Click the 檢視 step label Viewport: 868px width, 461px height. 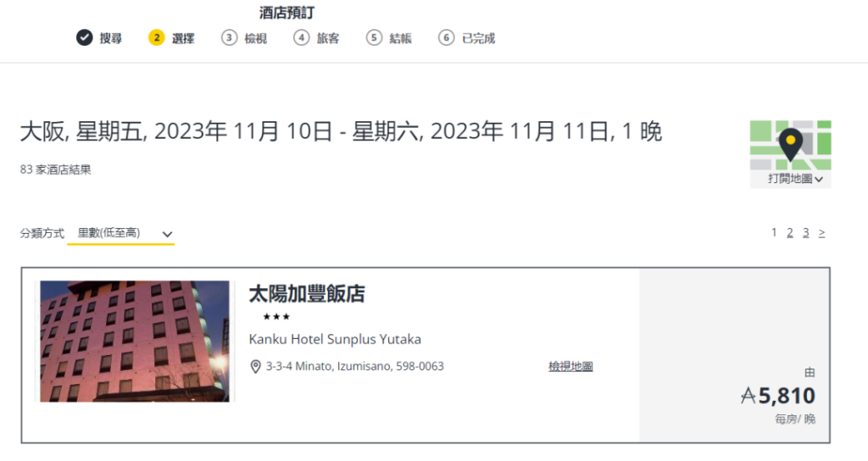(256, 38)
